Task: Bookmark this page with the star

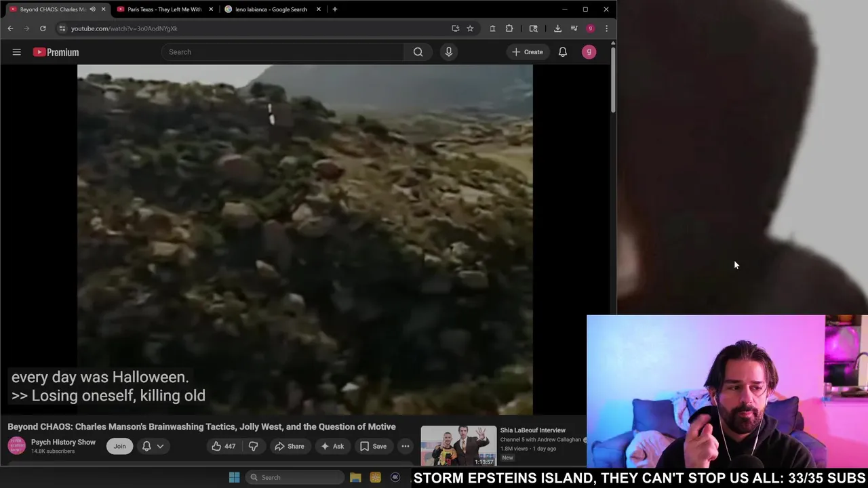Action: (470, 28)
